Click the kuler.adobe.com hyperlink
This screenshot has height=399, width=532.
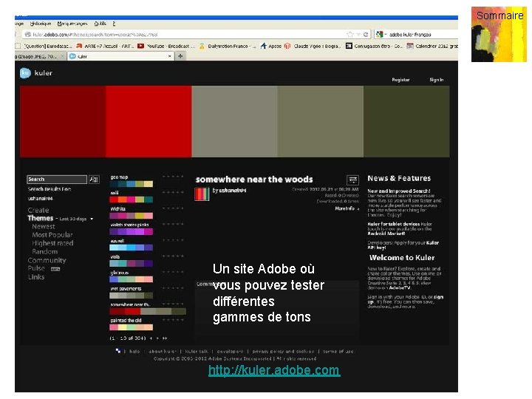pos(274,370)
